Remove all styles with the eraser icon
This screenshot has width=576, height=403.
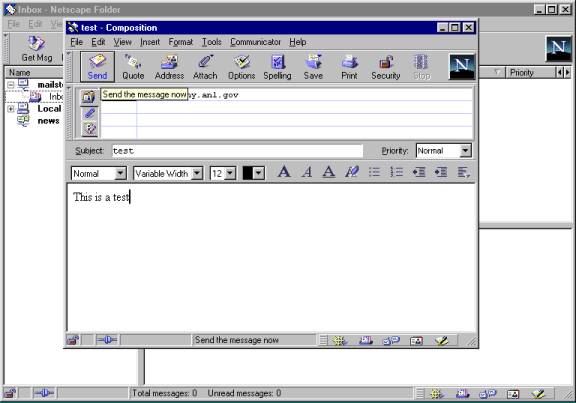352,172
